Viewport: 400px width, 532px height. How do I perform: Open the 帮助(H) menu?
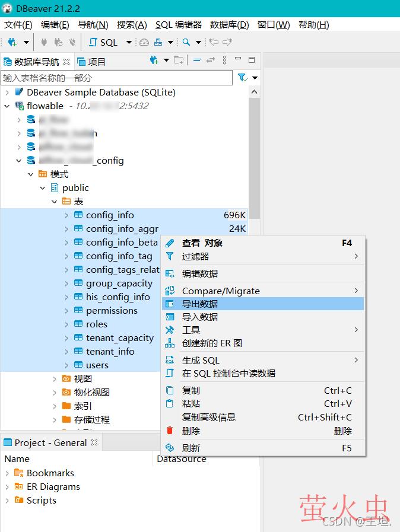314,25
